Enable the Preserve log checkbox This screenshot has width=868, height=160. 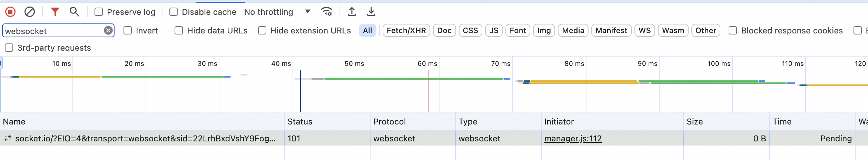tap(99, 12)
